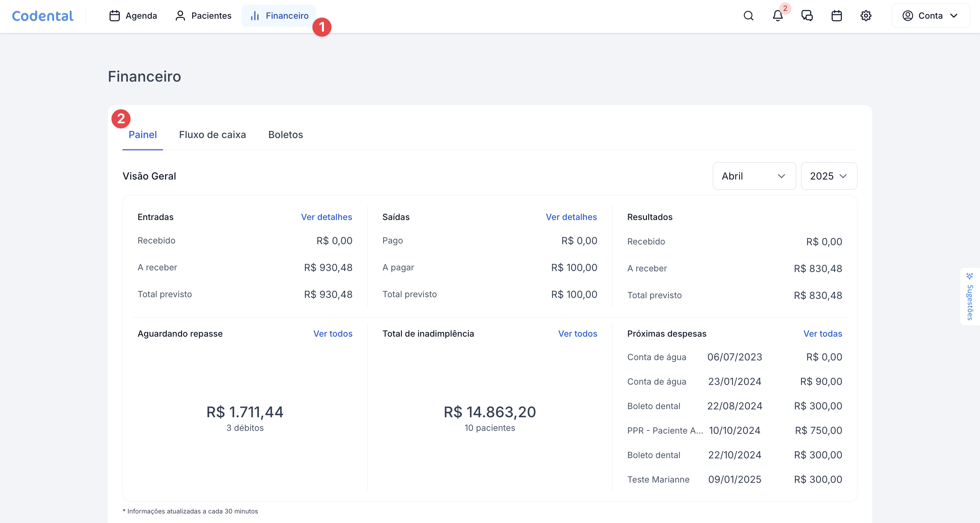
Task: Switch to Fluxo de caixa tab
Action: coord(212,135)
